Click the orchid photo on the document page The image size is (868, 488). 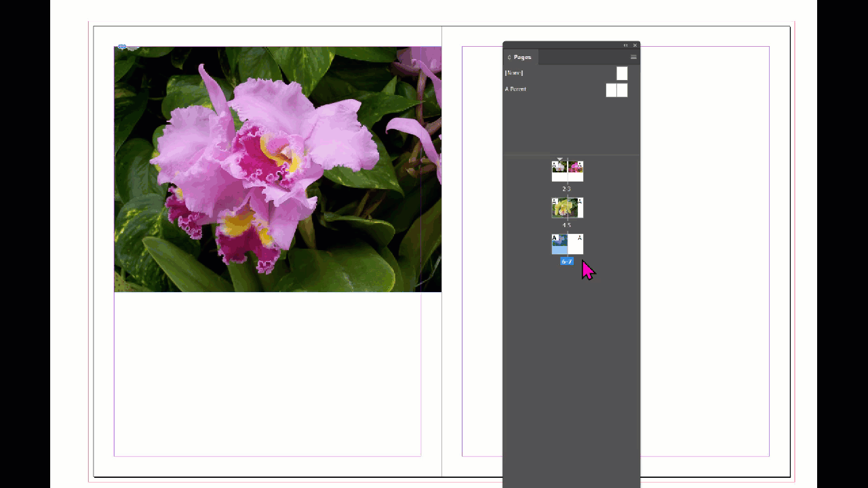pos(271,169)
